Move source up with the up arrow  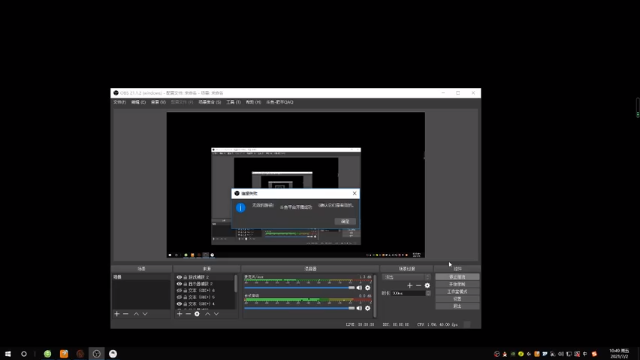click(208, 314)
